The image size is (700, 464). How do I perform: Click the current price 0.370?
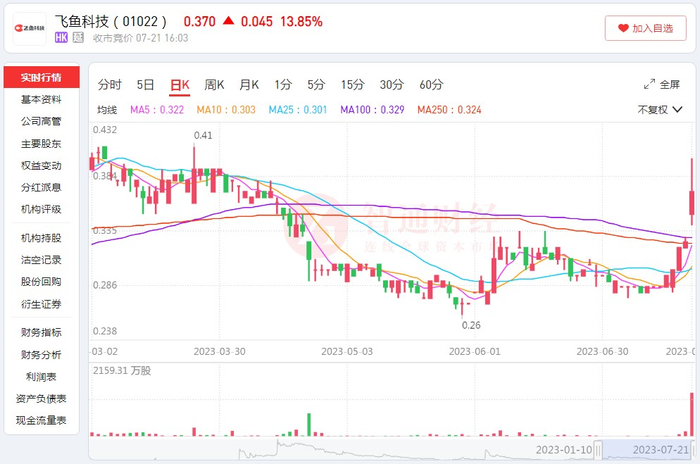(200, 21)
